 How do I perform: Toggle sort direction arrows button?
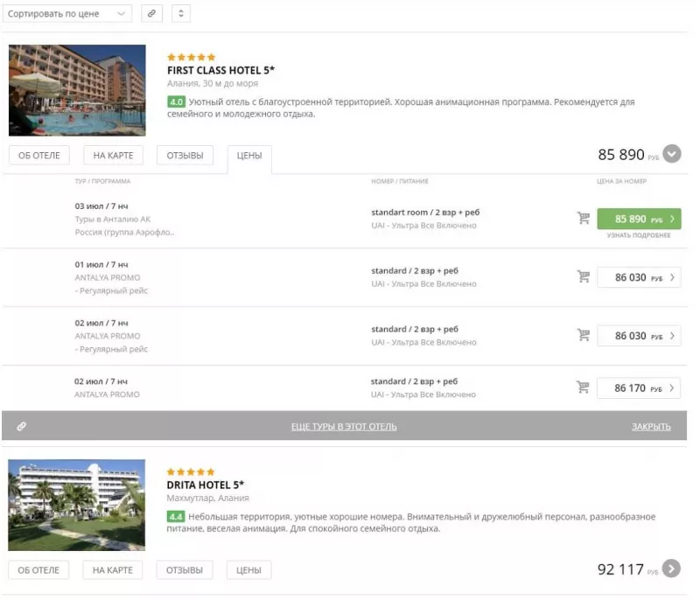click(x=181, y=13)
